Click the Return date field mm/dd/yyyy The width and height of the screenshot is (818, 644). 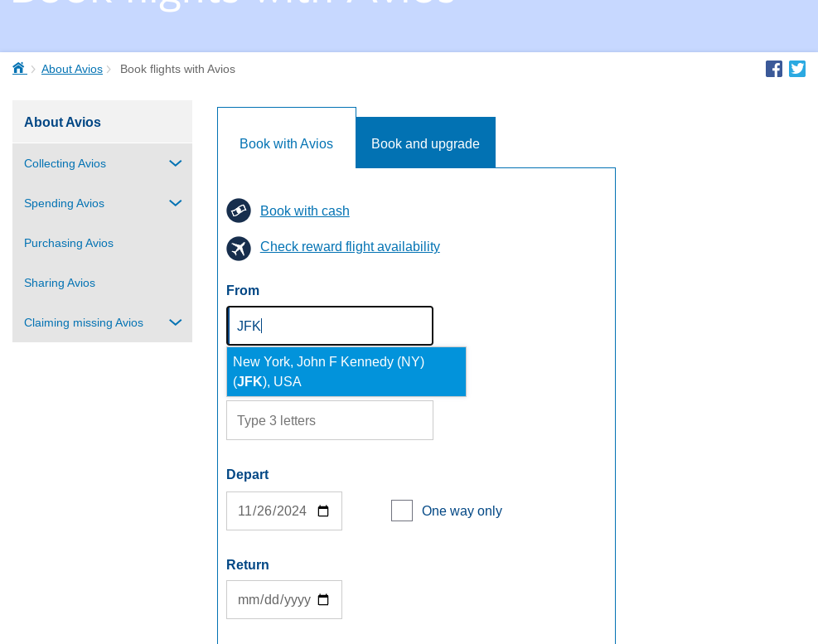[x=284, y=599]
